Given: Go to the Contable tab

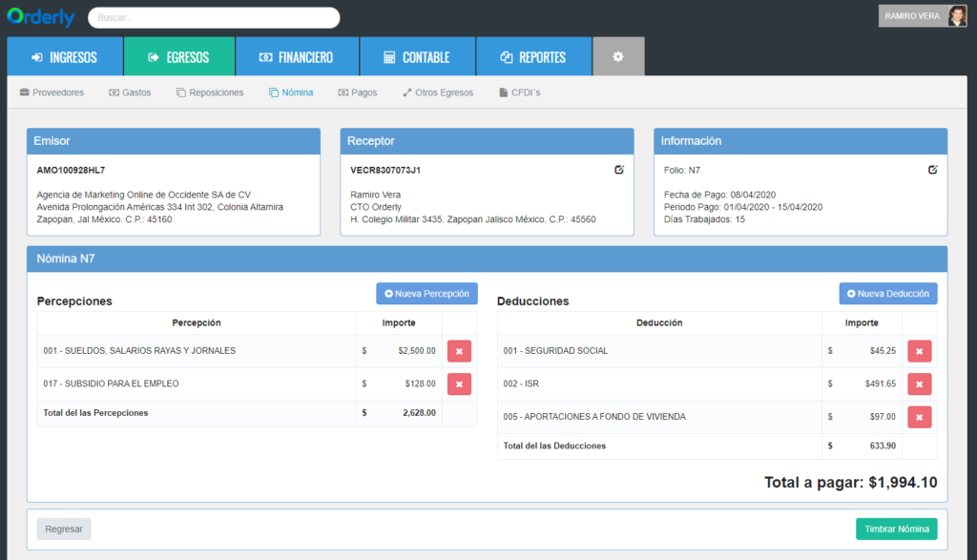Looking at the screenshot, I should click(418, 56).
